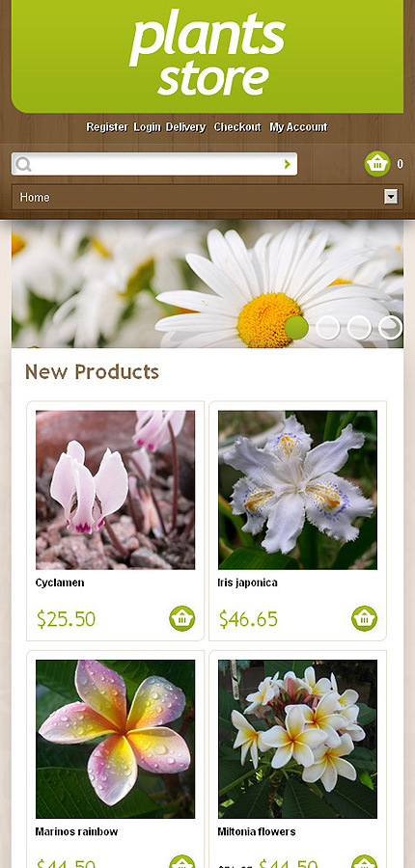415x868 pixels.
Task: Expand the Home navigation dropdown arrow
Action: pos(391,197)
